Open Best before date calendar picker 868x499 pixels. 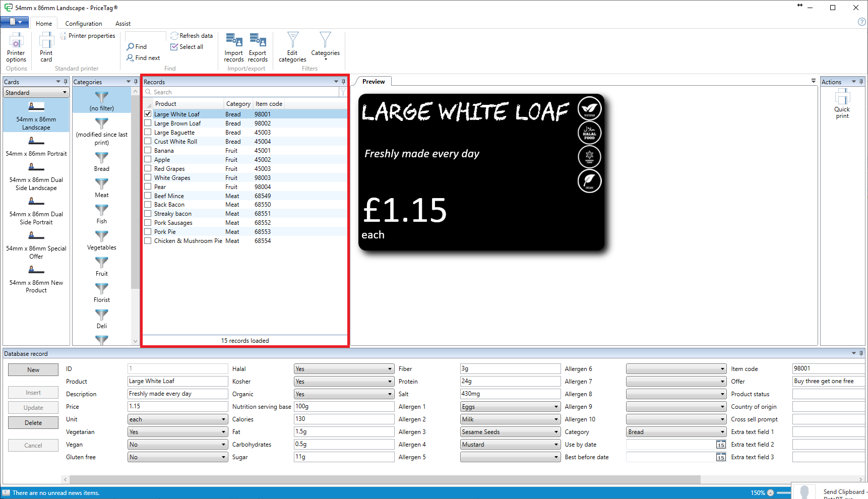tap(721, 457)
